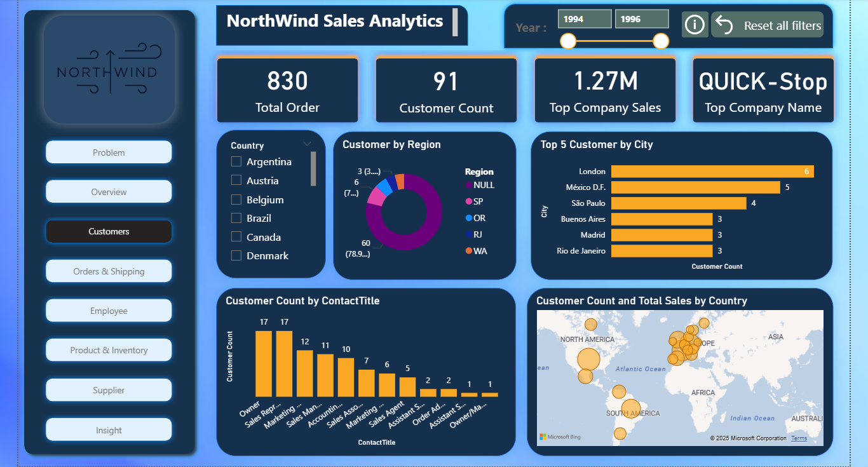
Task: Click the Madrid bar
Action: pyautogui.click(x=661, y=235)
